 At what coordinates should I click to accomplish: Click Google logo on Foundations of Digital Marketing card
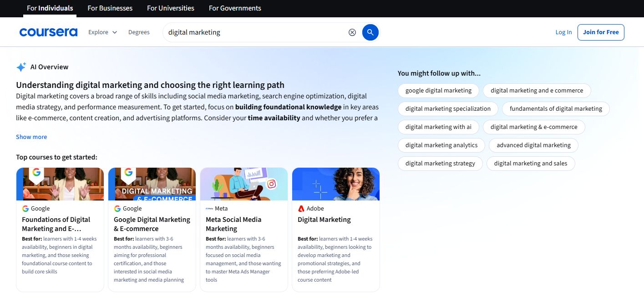25,209
